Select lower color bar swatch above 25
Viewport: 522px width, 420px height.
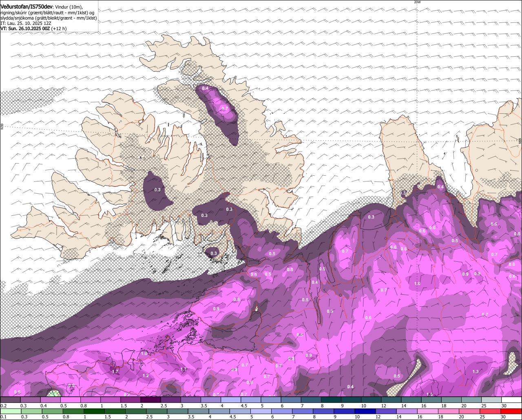(491, 411)
